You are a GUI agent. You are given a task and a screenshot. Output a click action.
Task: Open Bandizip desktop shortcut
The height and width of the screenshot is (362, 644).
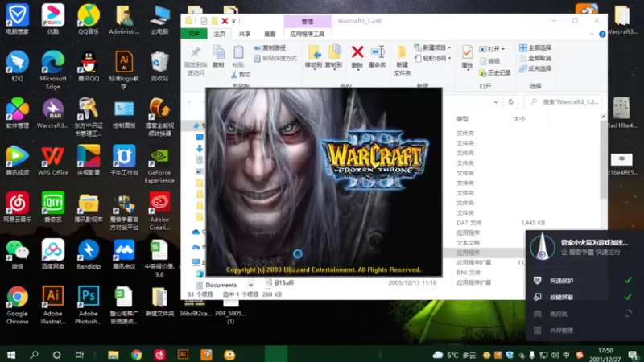point(89,254)
